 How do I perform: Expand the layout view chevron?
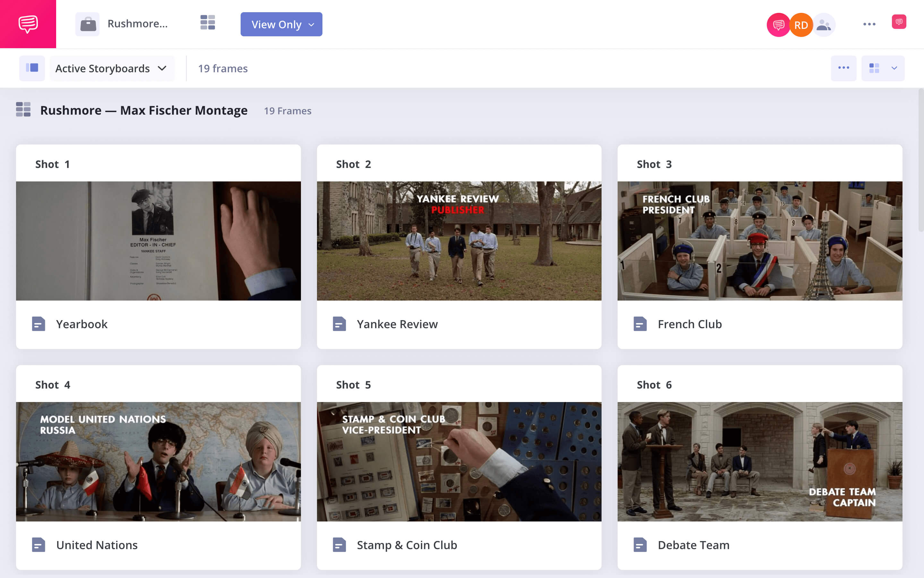coord(894,68)
